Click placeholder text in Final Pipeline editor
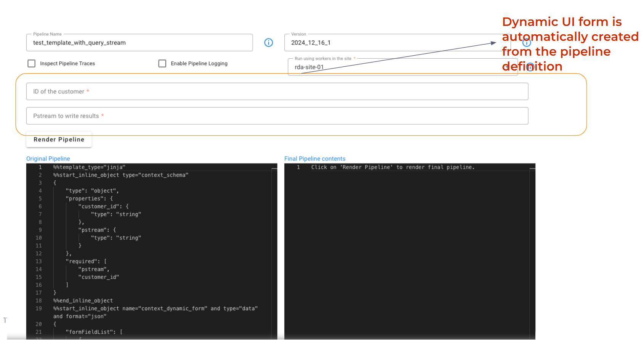The image size is (644, 340). tap(392, 167)
